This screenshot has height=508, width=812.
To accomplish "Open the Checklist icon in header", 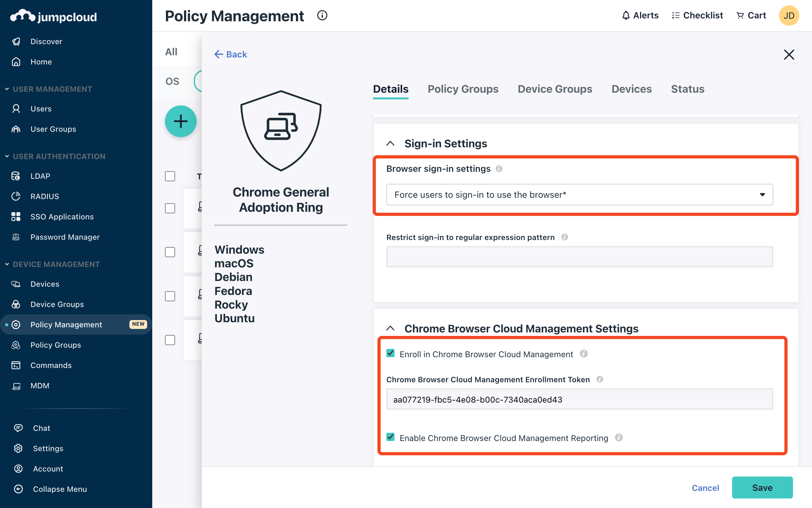I will tap(675, 16).
